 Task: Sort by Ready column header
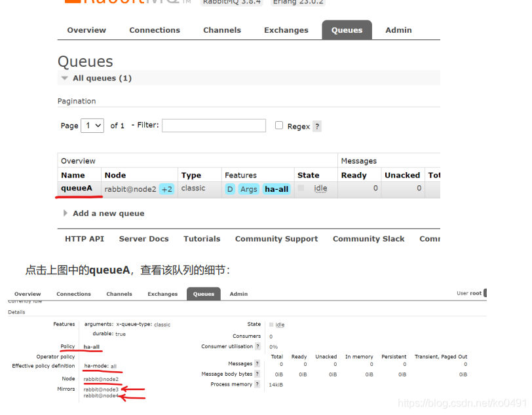tap(354, 175)
